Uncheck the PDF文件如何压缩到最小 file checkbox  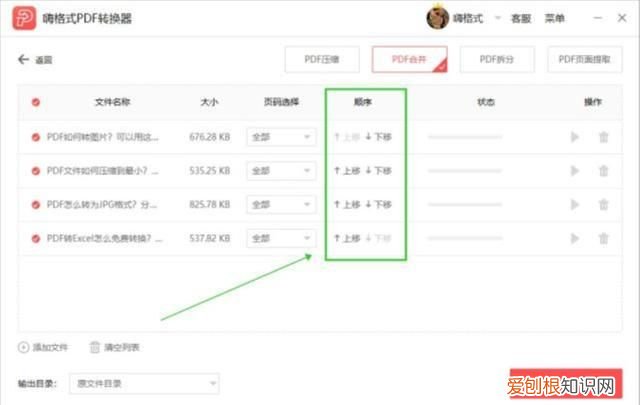[x=36, y=171]
